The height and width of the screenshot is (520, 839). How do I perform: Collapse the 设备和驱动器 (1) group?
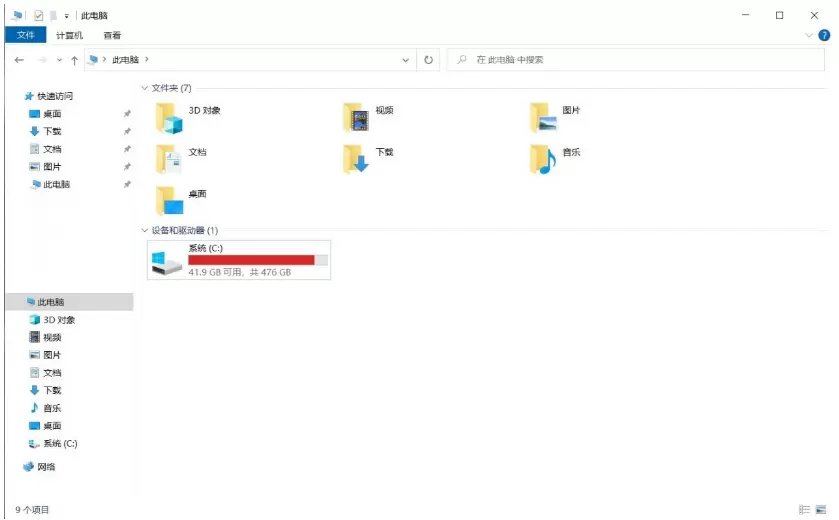click(146, 231)
